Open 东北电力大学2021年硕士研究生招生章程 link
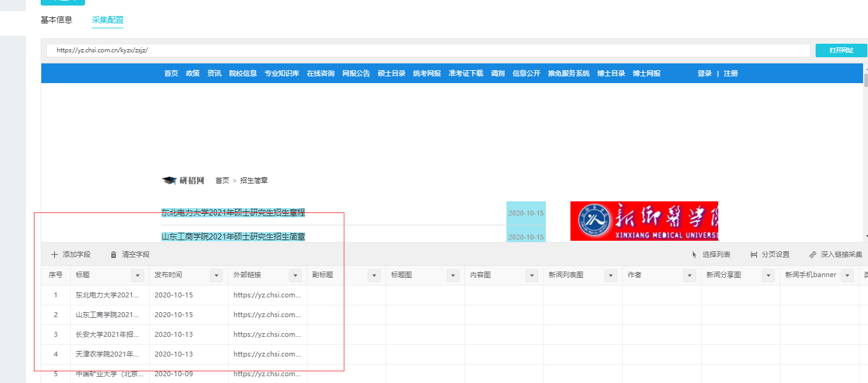The height and width of the screenshot is (383, 868). (233, 213)
